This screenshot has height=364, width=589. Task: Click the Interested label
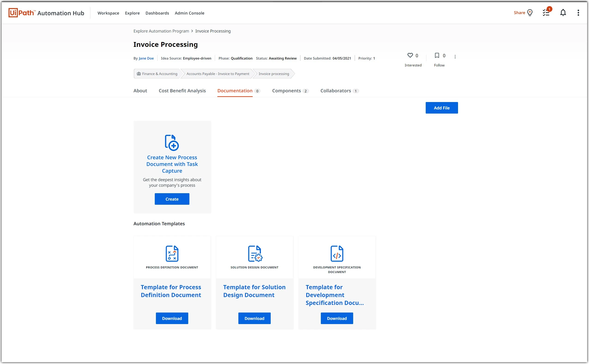pyautogui.click(x=413, y=65)
